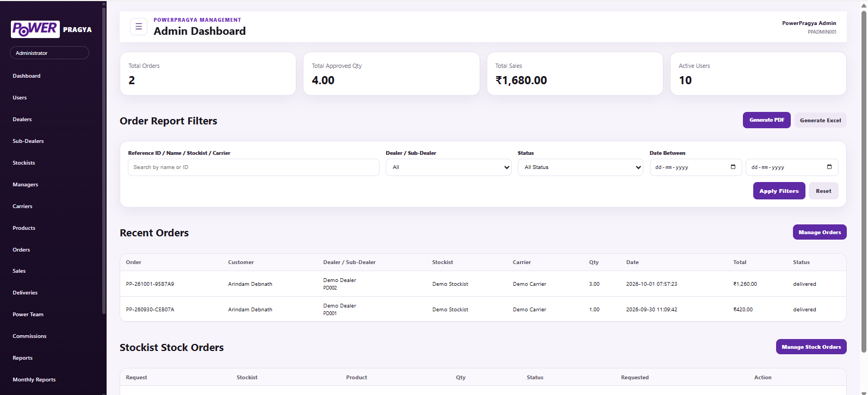This screenshot has height=395, width=868.
Task: Apply the order report filters
Action: 779,191
